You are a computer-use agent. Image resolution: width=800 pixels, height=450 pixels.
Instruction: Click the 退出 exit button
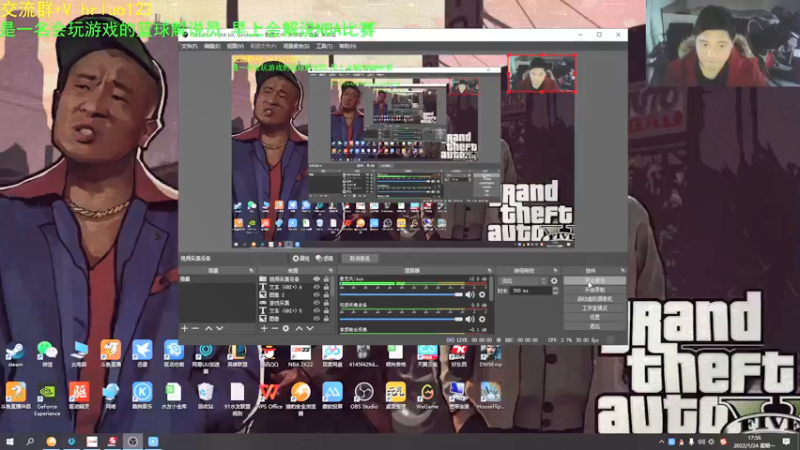[x=594, y=327]
